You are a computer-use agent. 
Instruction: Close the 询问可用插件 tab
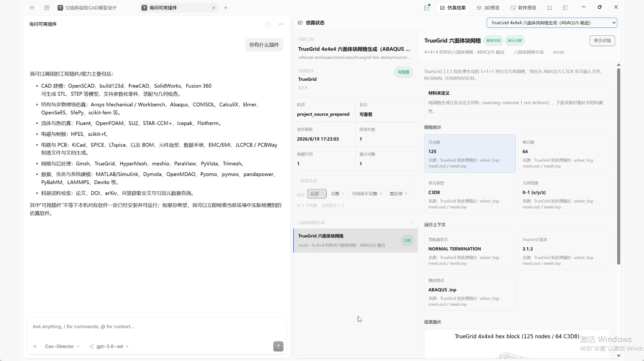tap(214, 8)
